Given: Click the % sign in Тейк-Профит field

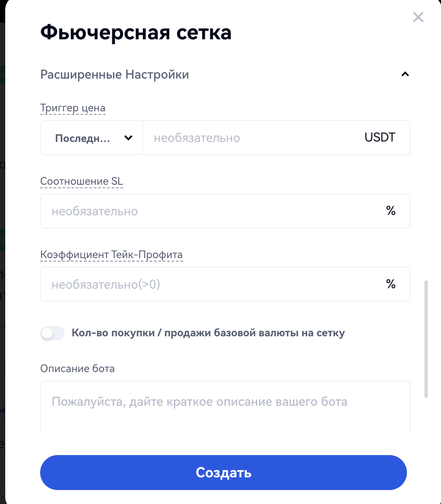Looking at the screenshot, I should click(391, 284).
